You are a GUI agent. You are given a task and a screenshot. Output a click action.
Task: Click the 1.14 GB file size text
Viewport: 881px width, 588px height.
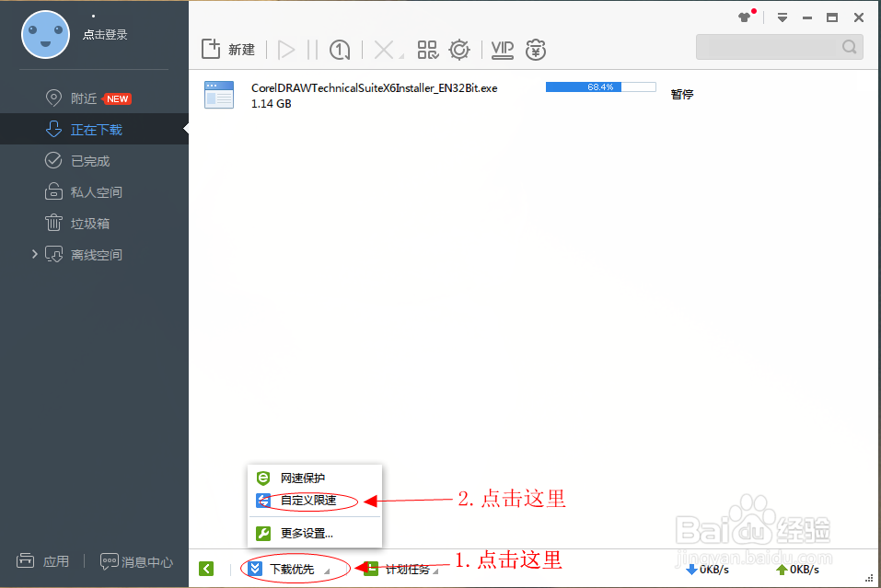pyautogui.click(x=272, y=104)
